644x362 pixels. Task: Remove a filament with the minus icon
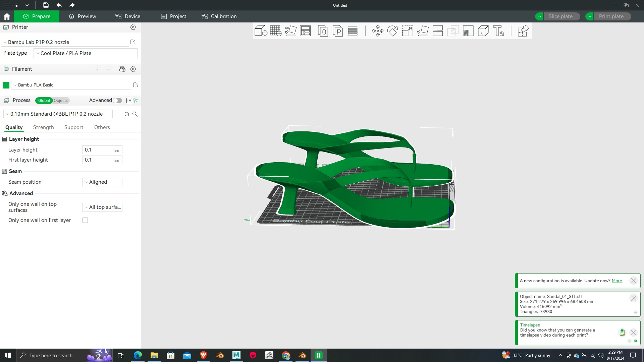point(108,69)
